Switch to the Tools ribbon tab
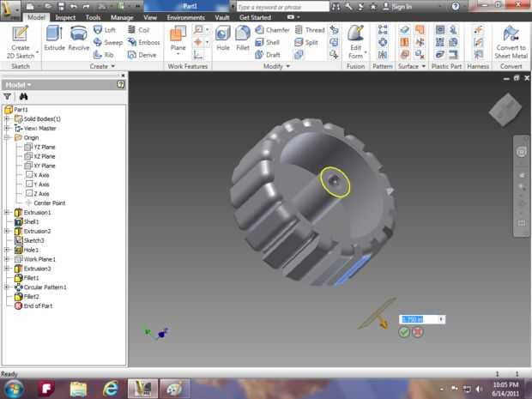 point(93,17)
